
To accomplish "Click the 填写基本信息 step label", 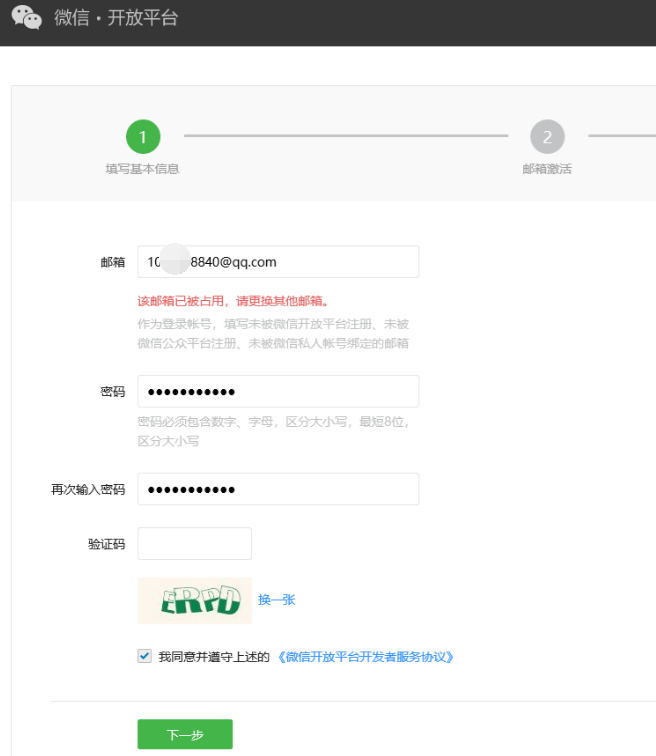I will pos(143,169).
